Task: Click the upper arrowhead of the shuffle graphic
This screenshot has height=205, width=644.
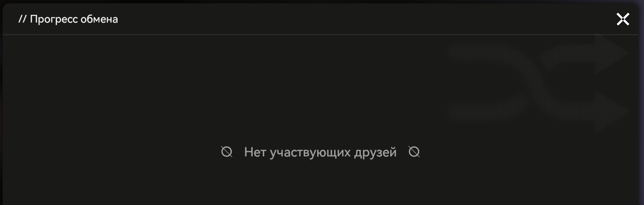Action: 612,53
